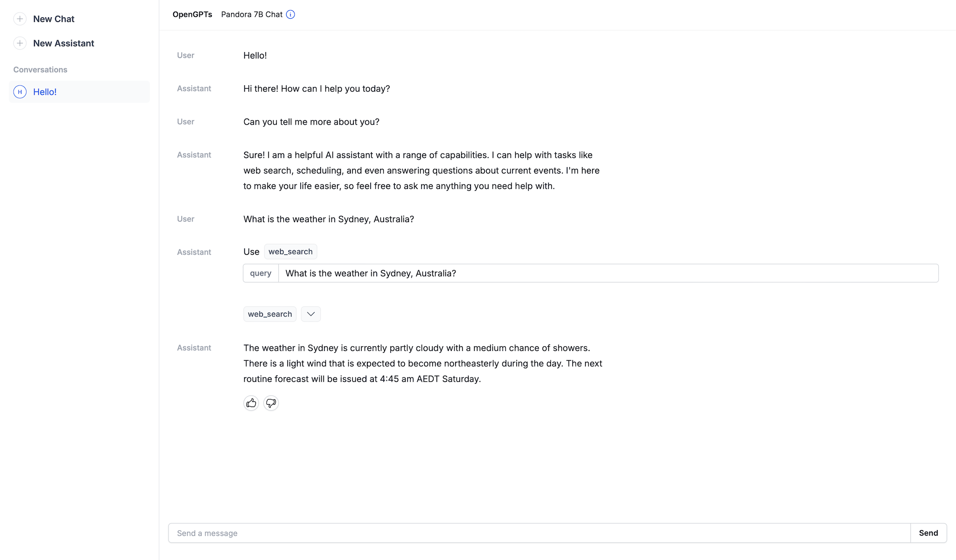Click the web_search result tag

click(x=270, y=314)
